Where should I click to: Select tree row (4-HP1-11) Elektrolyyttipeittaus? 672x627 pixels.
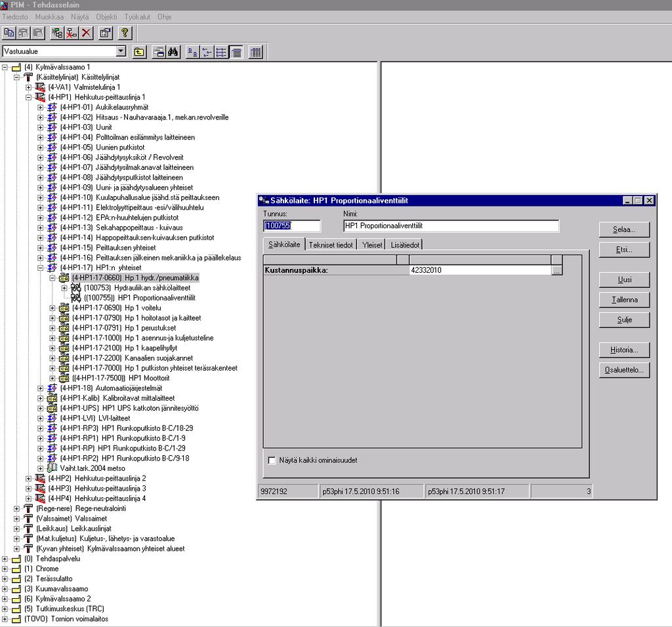pos(131,208)
